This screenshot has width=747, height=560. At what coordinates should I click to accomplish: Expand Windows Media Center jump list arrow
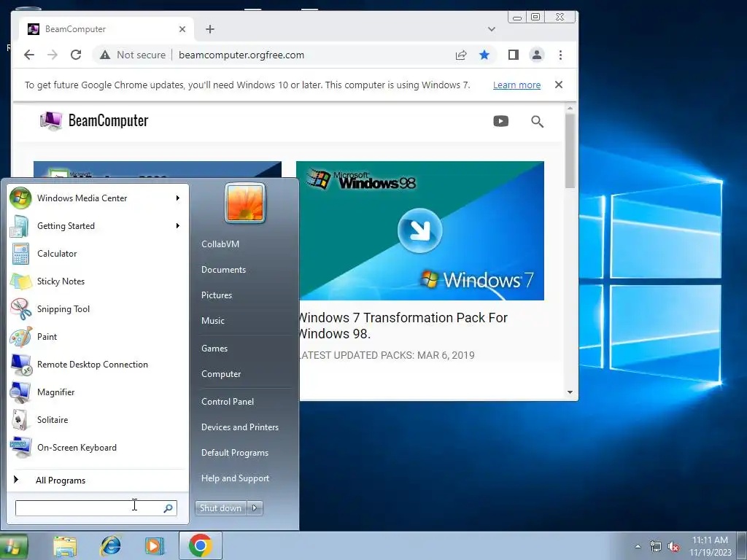pyautogui.click(x=178, y=198)
